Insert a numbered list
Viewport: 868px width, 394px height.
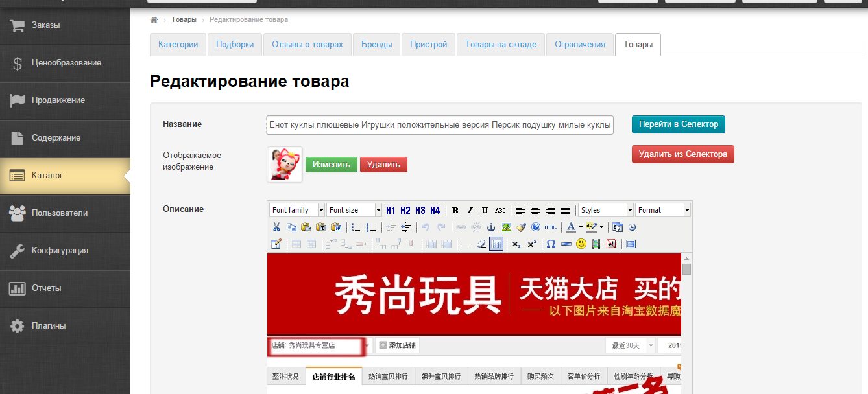[x=371, y=227]
